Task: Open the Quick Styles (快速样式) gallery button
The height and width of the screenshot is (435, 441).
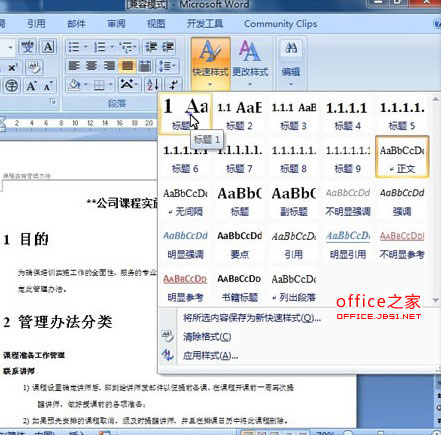Action: coord(210,63)
